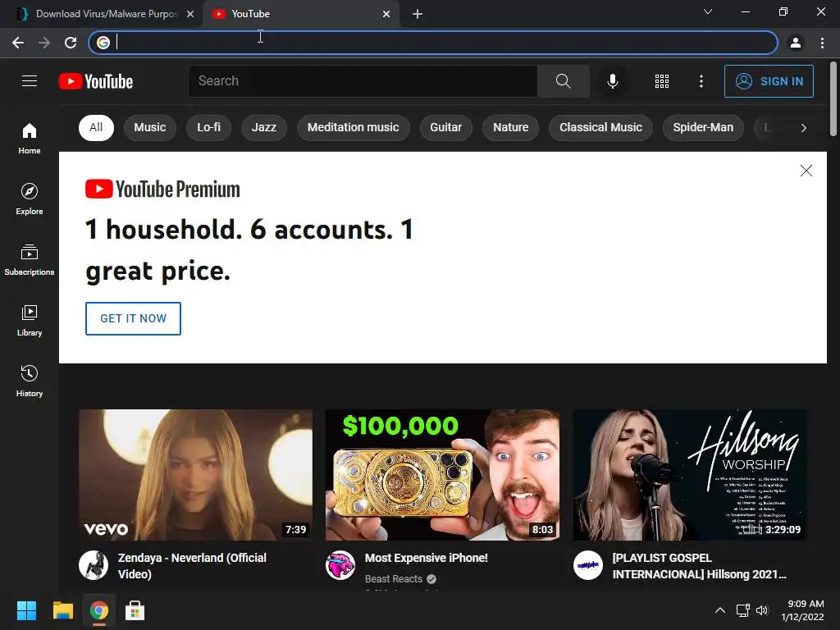Open the network tray icon
This screenshot has width=840, height=630.
(742, 610)
